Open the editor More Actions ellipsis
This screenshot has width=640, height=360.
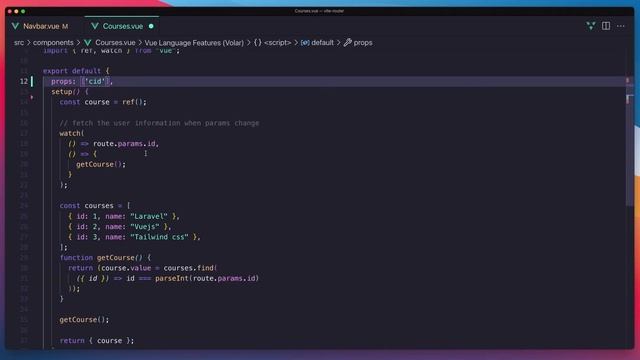(x=621, y=26)
